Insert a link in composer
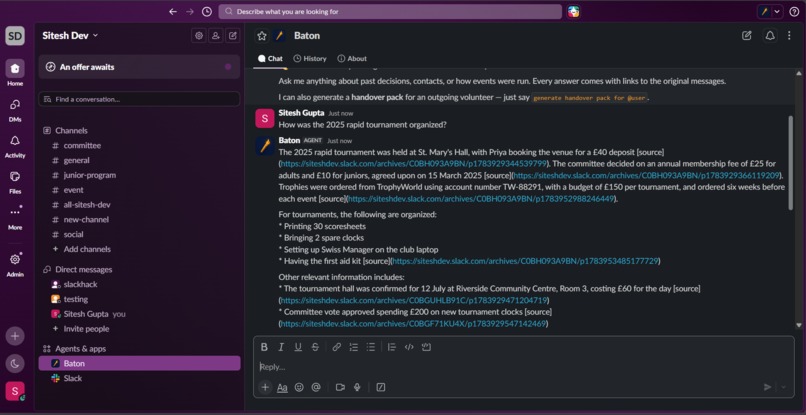This screenshot has width=806, height=415. click(337, 347)
